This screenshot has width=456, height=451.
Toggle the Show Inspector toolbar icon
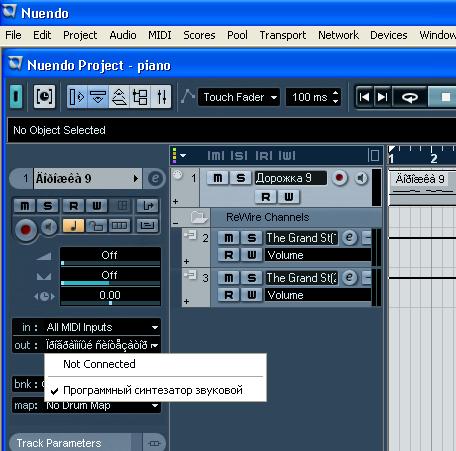pyautogui.click(x=77, y=97)
